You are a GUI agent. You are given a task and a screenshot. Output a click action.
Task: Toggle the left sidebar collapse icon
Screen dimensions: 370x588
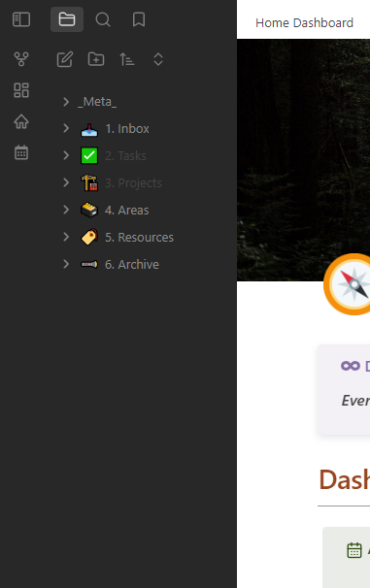[x=21, y=19]
